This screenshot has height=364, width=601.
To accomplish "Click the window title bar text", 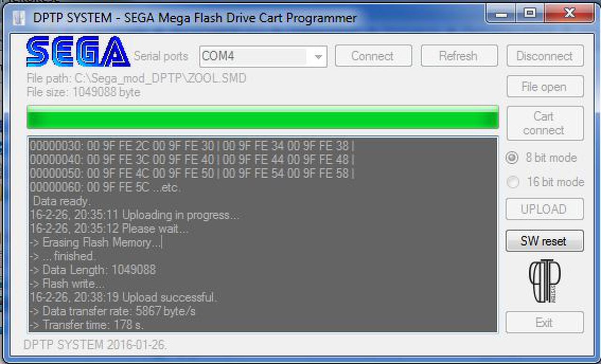I will tap(195, 18).
